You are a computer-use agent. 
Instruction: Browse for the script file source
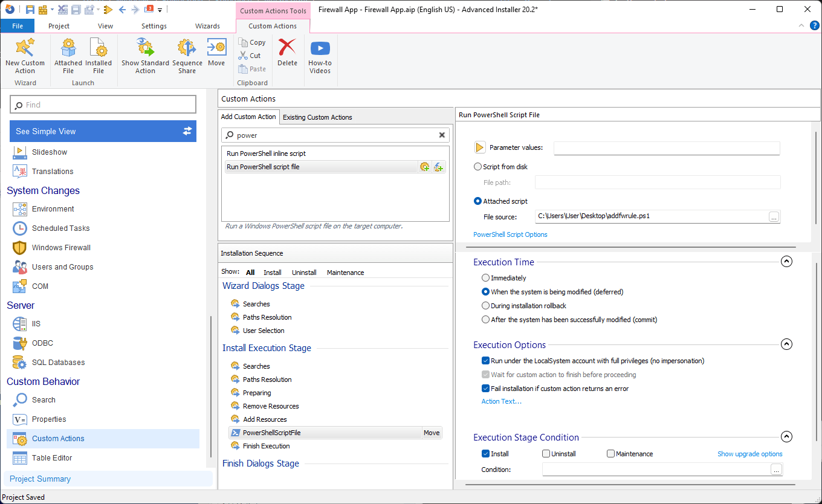[x=774, y=217]
